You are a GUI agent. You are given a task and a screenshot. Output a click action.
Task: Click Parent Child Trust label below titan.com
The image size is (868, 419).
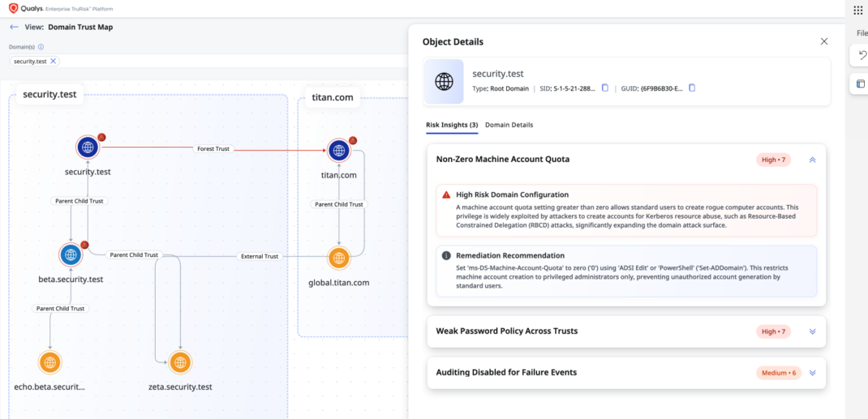click(339, 204)
